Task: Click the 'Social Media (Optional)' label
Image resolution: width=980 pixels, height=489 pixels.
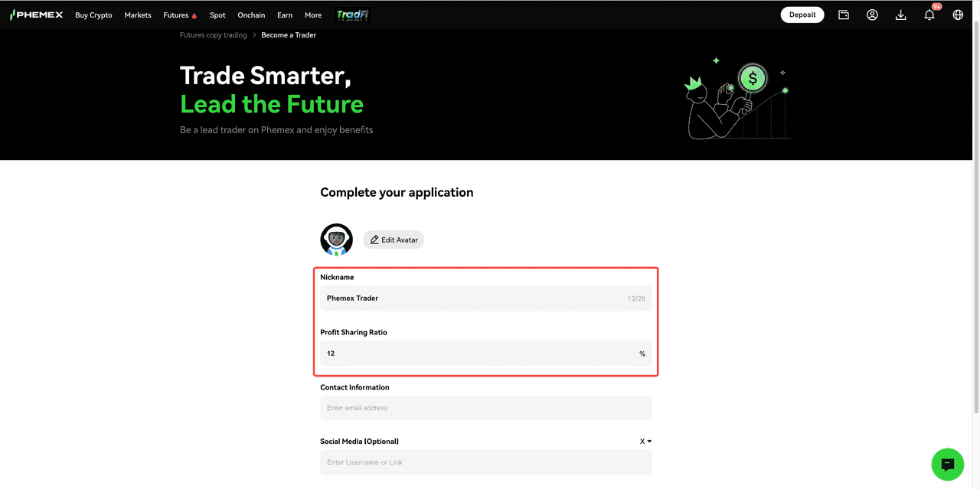Action: coord(359,442)
